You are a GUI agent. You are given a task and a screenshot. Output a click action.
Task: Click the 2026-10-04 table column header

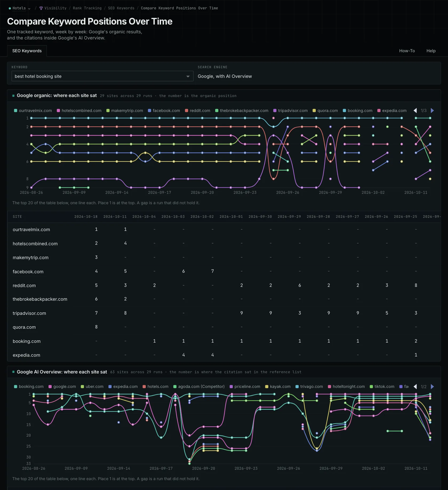click(x=144, y=217)
